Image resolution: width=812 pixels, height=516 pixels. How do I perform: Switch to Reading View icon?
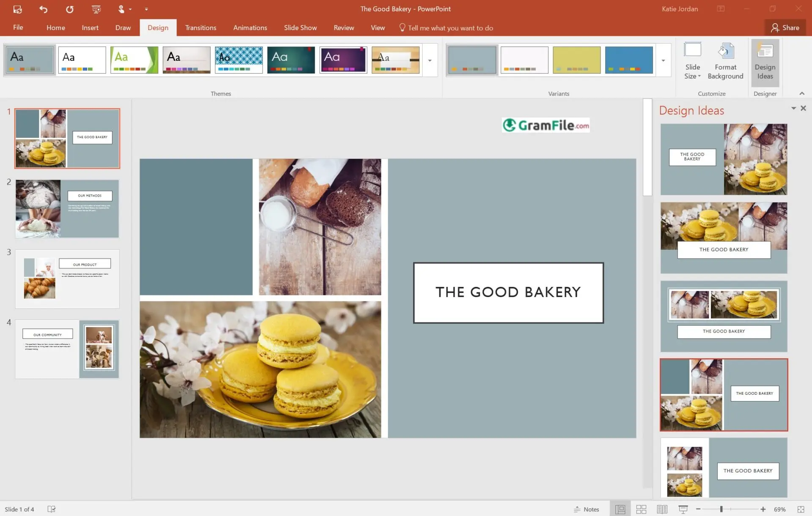(x=662, y=509)
